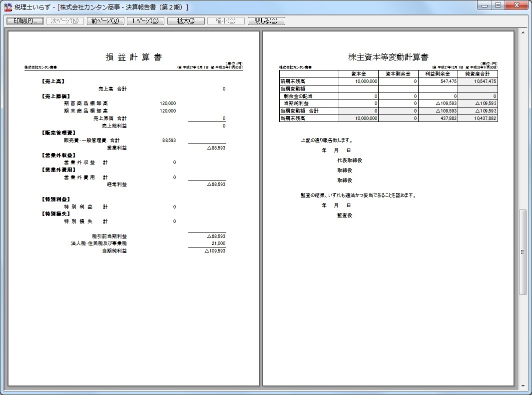Click the 純資産合計 column header cell
The image size is (532, 395).
click(x=478, y=74)
